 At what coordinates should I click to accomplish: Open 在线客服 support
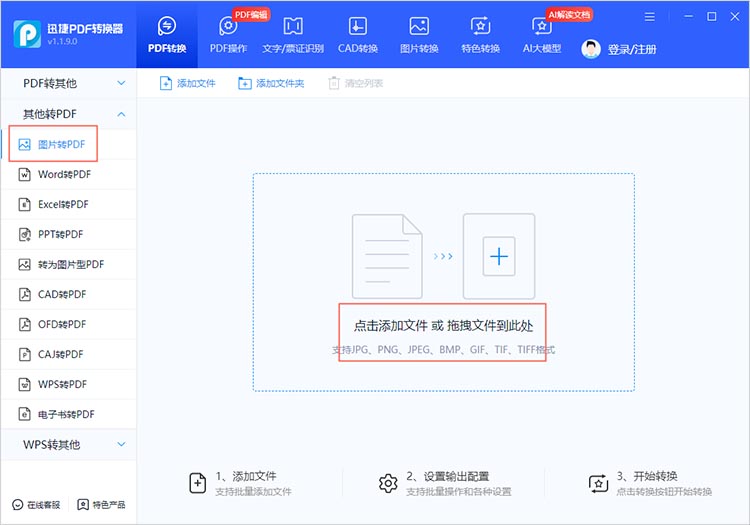pyautogui.click(x=36, y=504)
